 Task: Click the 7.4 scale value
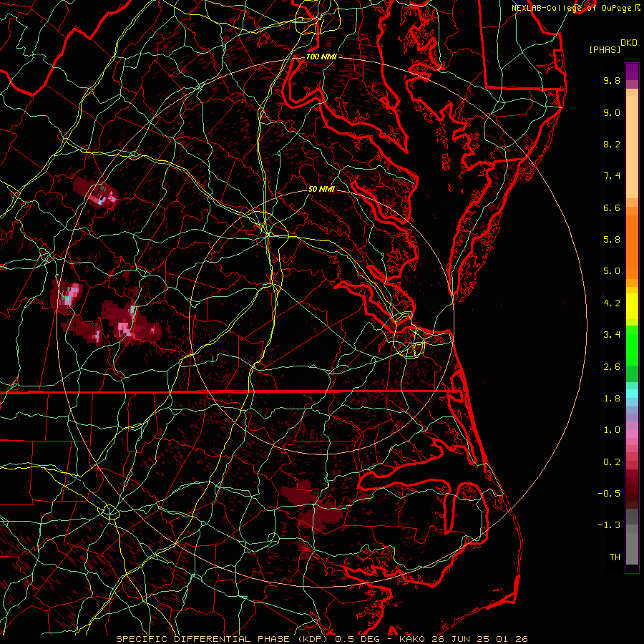pyautogui.click(x=612, y=176)
